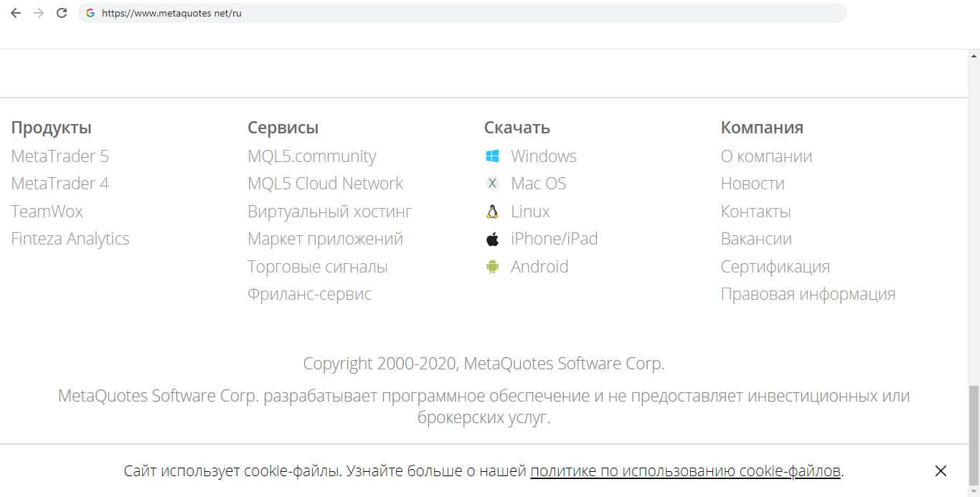Click the browser forward arrow
This screenshot has height=497, width=980.
(x=39, y=13)
